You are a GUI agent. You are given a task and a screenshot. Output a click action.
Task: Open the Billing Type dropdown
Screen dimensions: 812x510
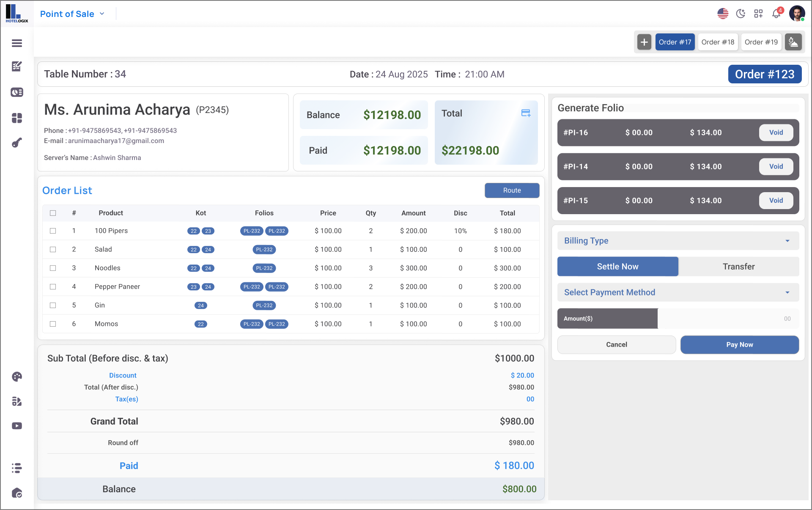678,241
